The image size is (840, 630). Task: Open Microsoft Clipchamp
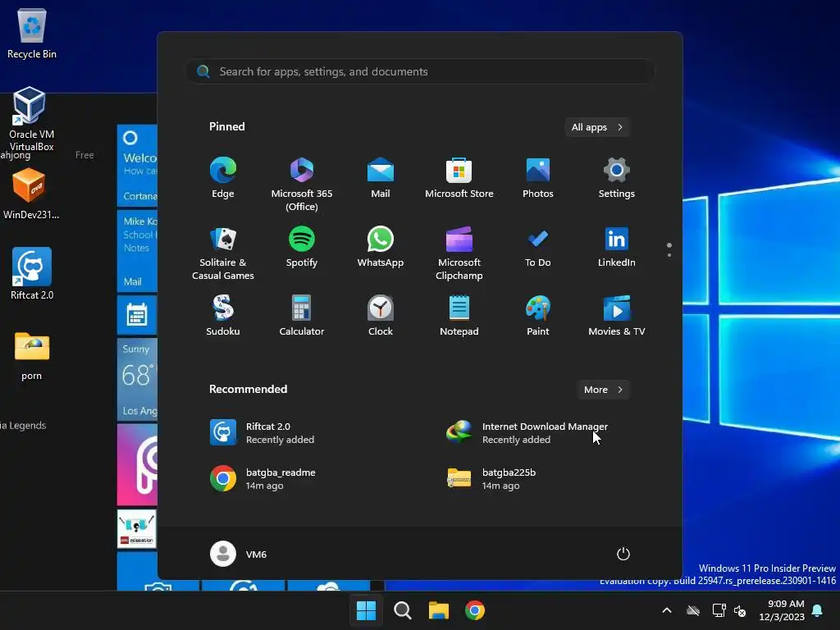tap(459, 253)
